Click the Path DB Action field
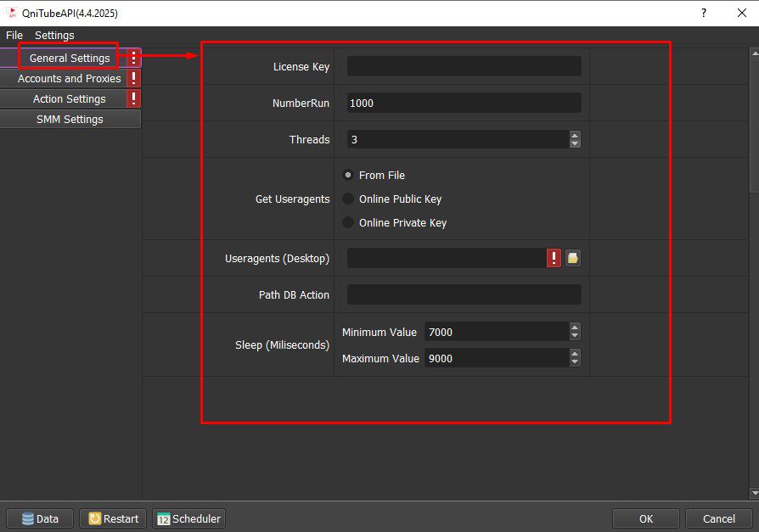 [464, 294]
